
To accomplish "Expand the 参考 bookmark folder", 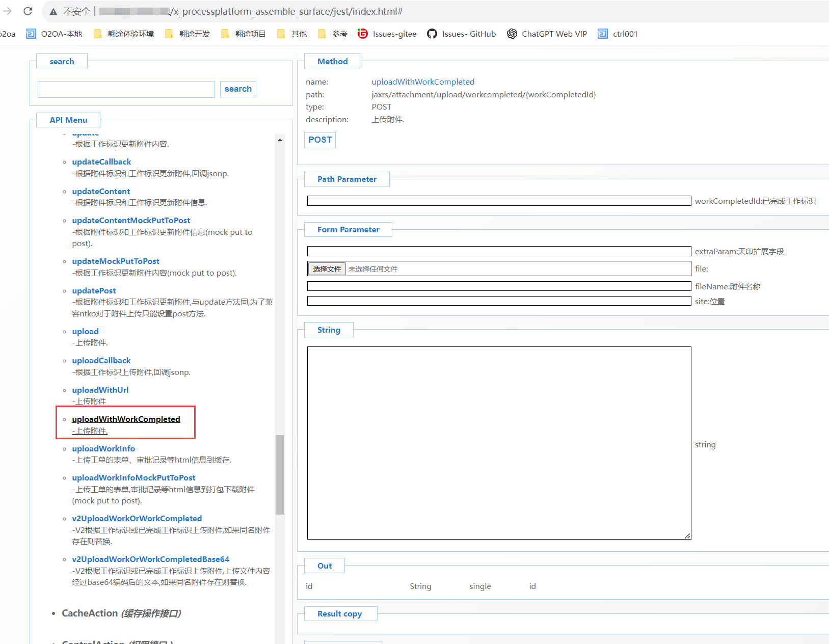I will (333, 34).
